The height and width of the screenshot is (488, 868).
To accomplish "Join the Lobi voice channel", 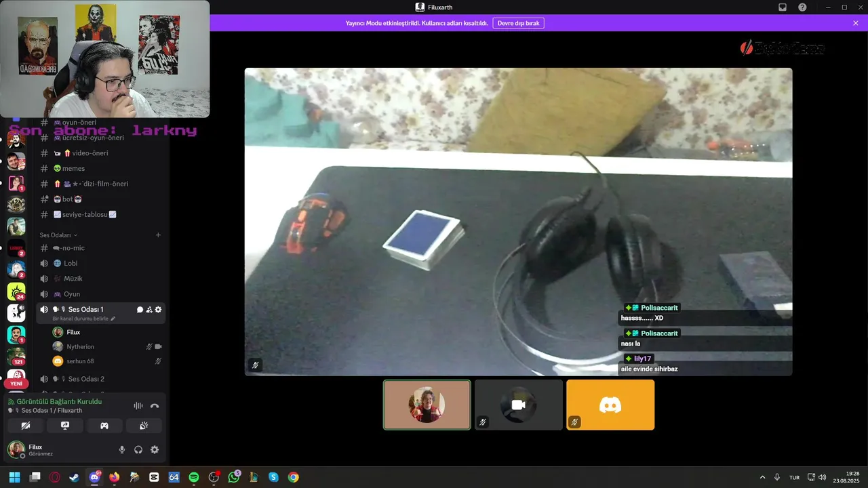I will tap(102, 264).
